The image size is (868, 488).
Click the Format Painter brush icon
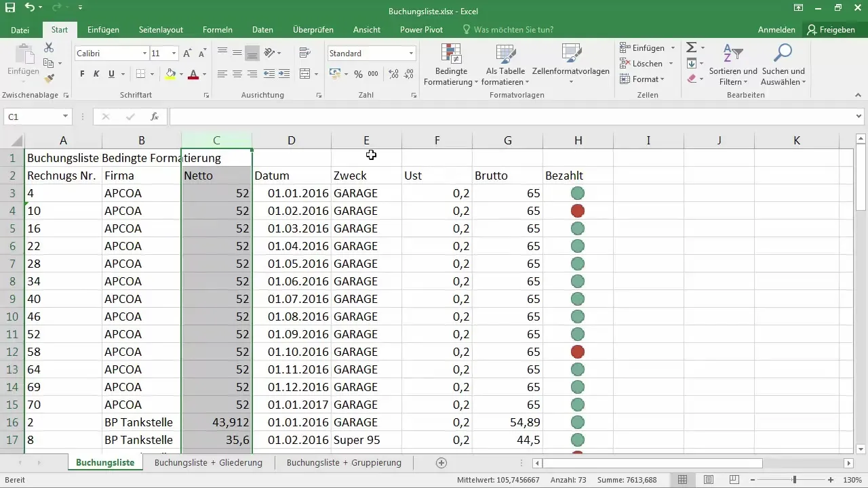tap(49, 79)
